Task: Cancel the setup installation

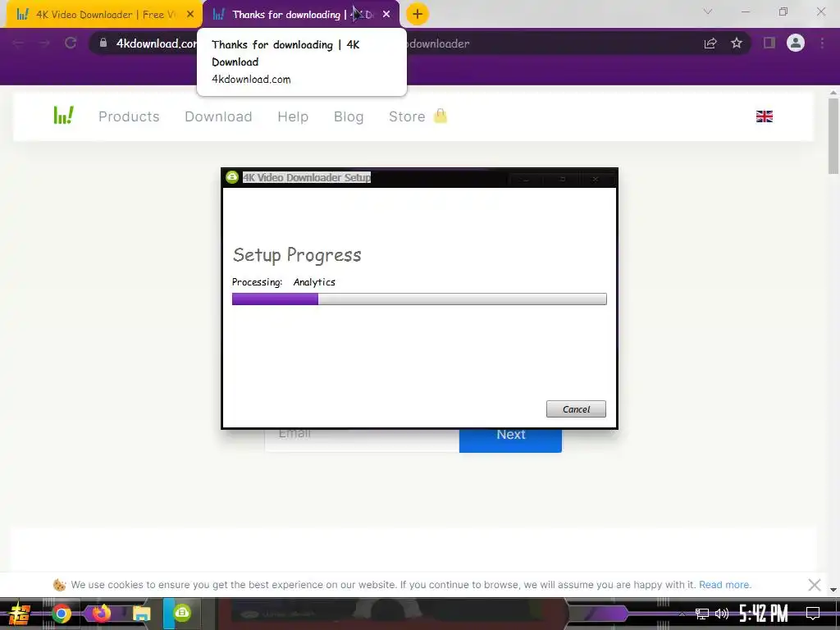Action: pos(576,409)
